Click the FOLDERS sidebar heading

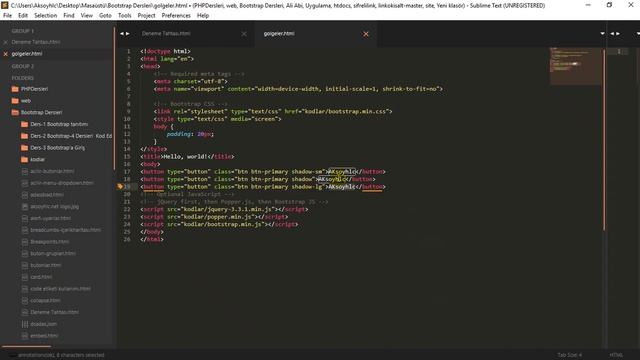(x=22, y=78)
